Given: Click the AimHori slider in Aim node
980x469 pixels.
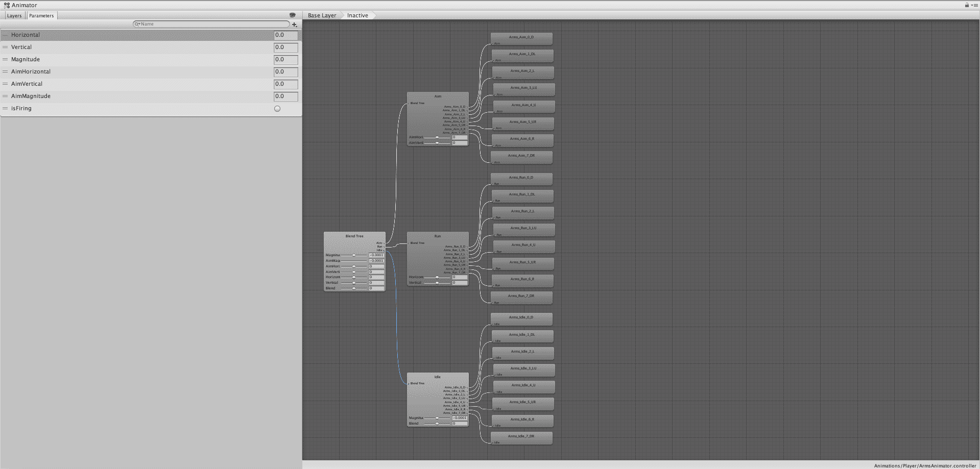Looking at the screenshot, I should point(437,137).
